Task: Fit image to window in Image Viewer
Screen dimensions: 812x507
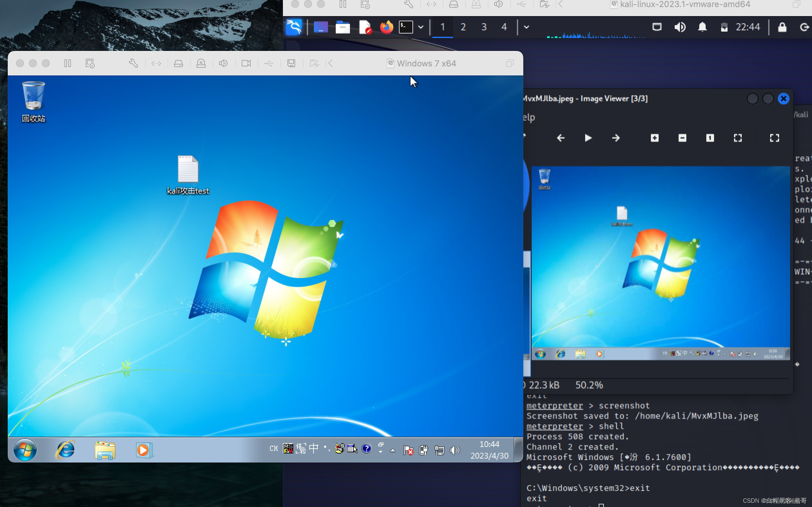Action: pos(738,138)
